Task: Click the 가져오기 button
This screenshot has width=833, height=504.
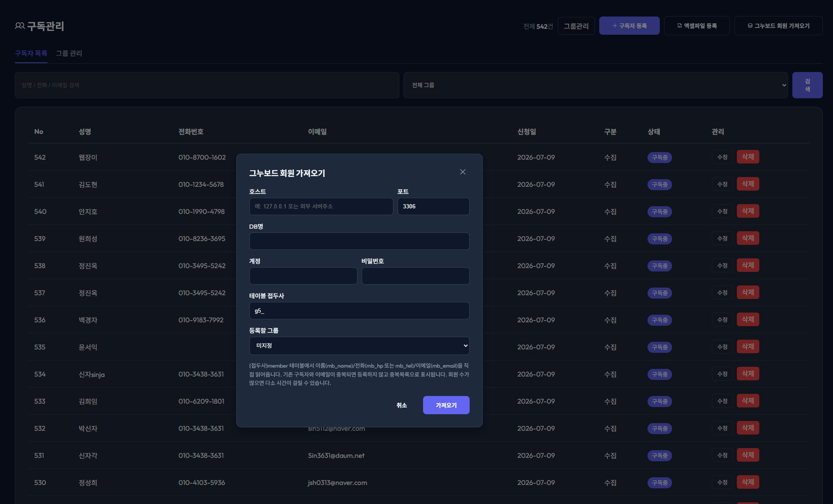Action: 446,405
